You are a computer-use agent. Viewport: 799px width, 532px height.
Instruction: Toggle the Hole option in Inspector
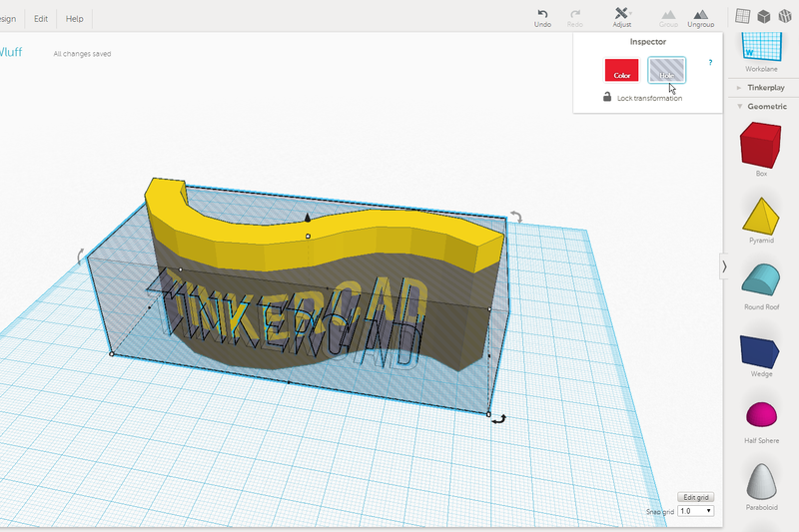666,70
